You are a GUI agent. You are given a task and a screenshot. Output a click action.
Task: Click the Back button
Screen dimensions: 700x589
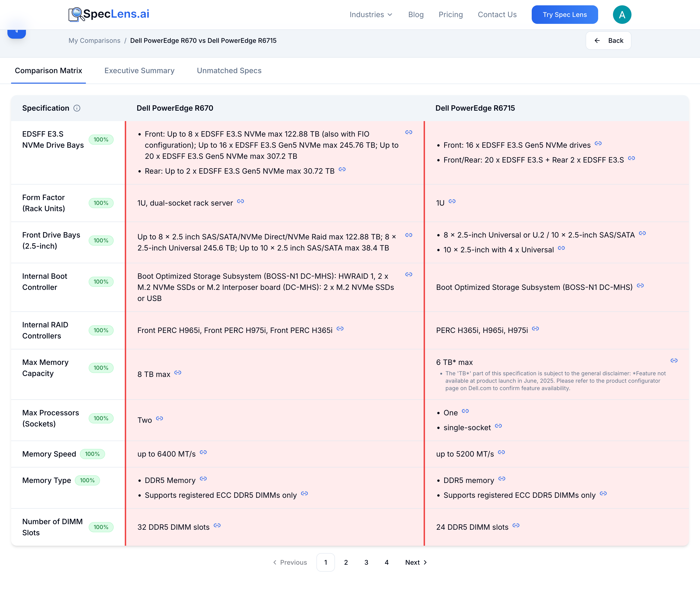(608, 41)
